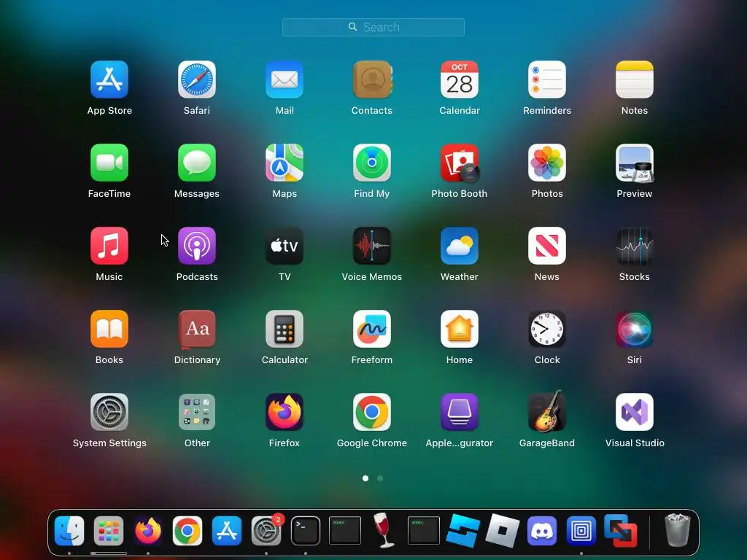Image resolution: width=747 pixels, height=560 pixels.
Task: Launch the Clock app
Action: [547, 329]
